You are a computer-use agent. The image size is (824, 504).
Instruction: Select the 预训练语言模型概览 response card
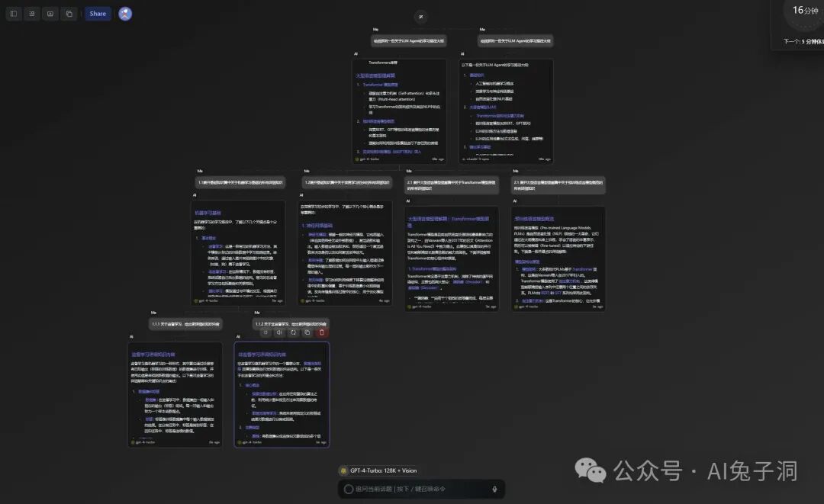pyautogui.click(x=558, y=258)
